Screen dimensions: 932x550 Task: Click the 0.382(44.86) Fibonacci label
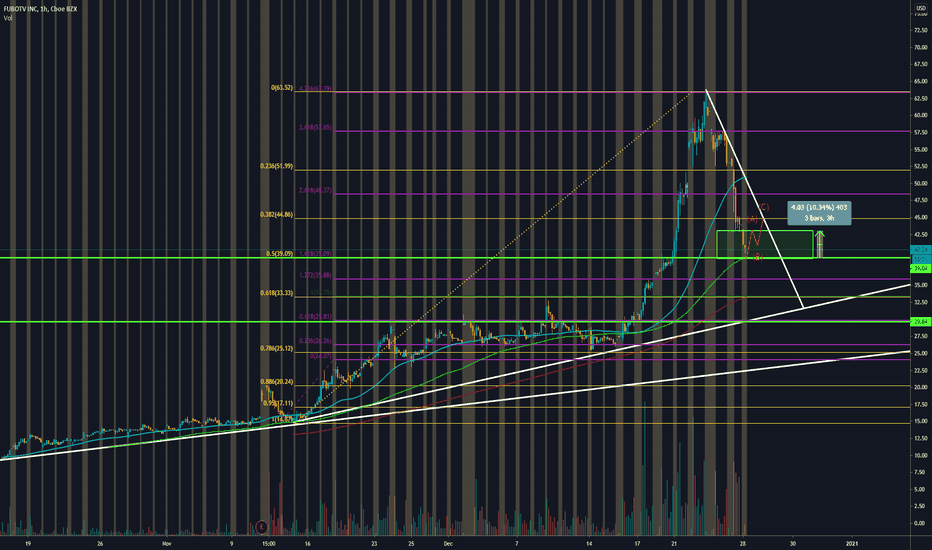[x=276, y=215]
